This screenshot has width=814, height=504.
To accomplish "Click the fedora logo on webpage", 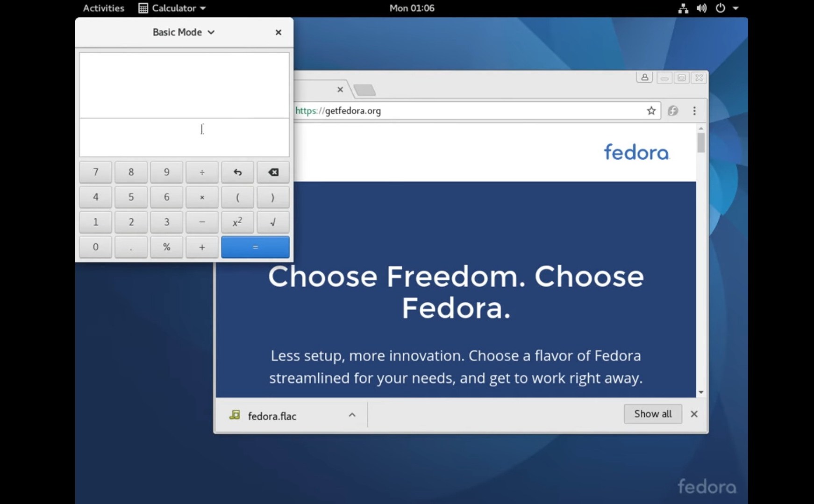I will click(636, 152).
